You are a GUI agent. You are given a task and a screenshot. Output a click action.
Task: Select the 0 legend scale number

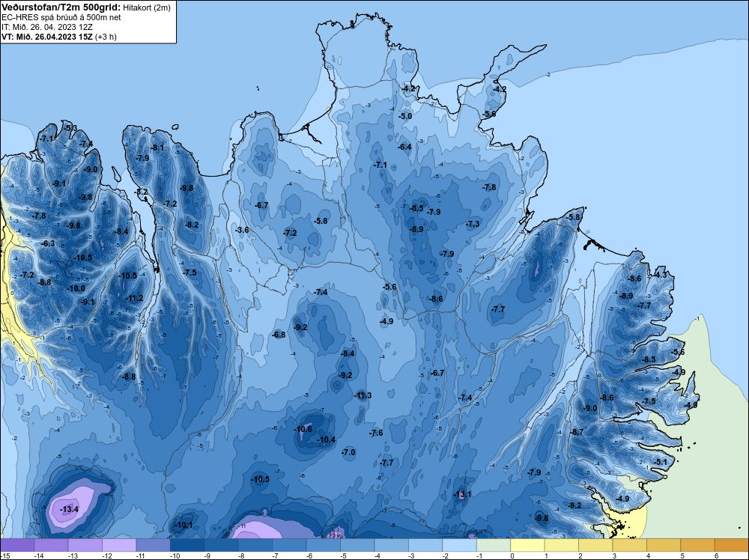(512, 556)
